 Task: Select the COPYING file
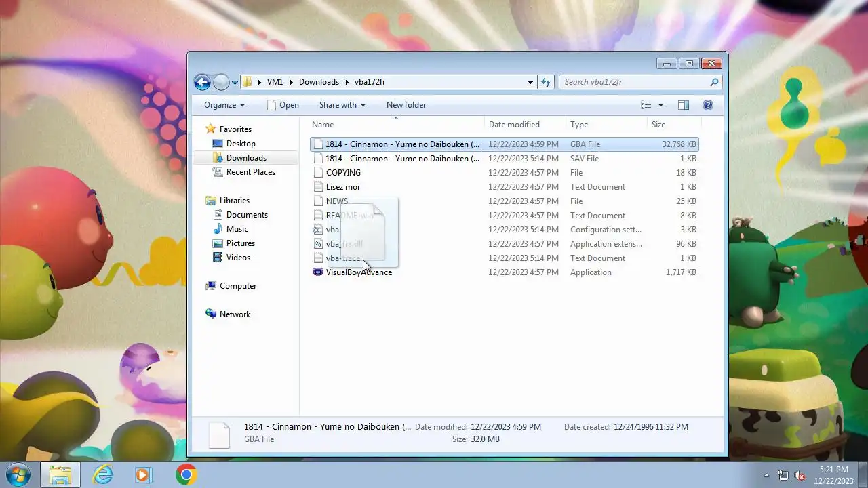[343, 173]
